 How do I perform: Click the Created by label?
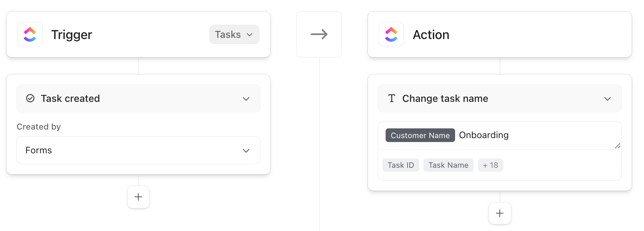39,126
